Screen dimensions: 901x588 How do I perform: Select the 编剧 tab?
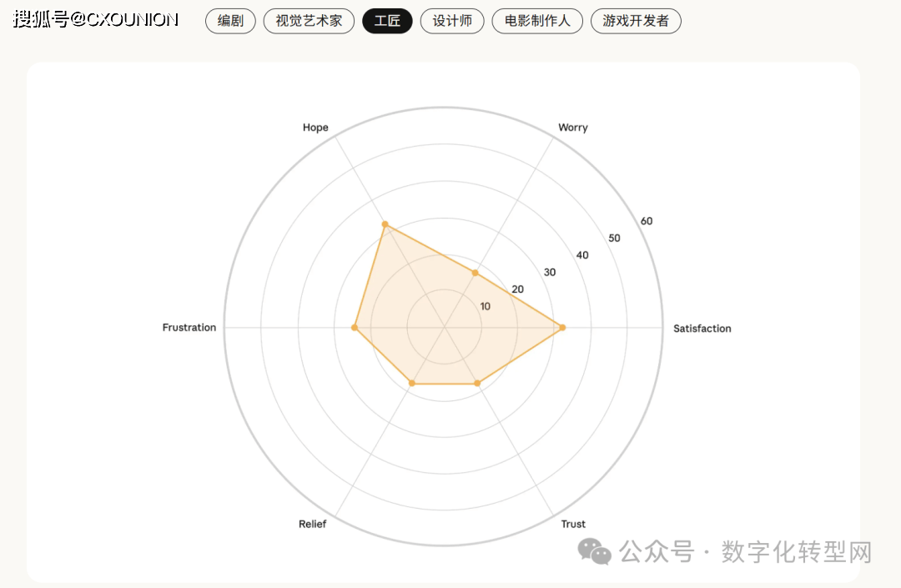(x=230, y=21)
